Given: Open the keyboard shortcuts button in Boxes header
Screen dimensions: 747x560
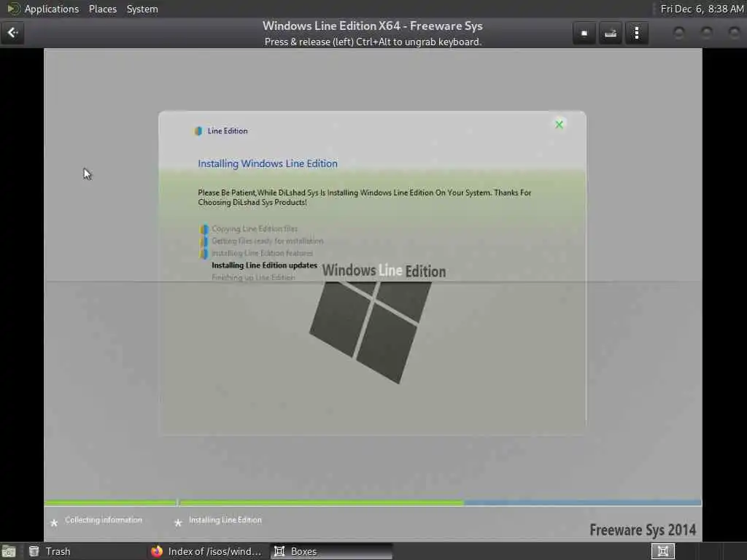Looking at the screenshot, I should point(611,33).
